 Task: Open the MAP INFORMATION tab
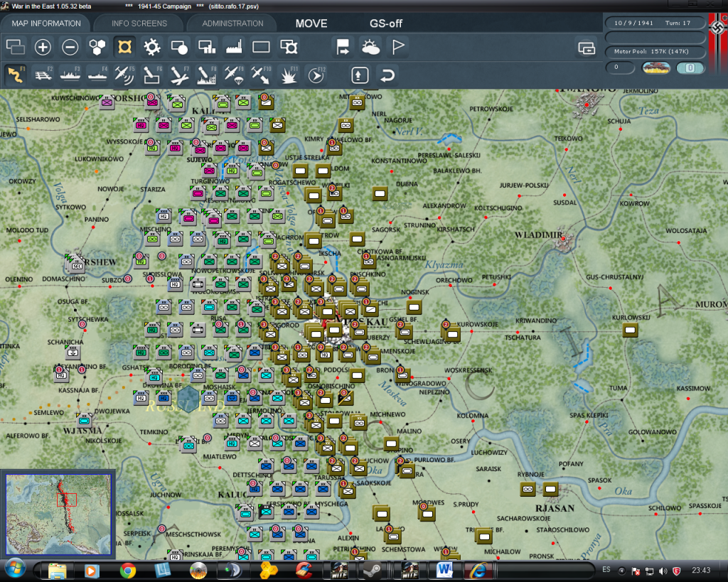[46, 23]
